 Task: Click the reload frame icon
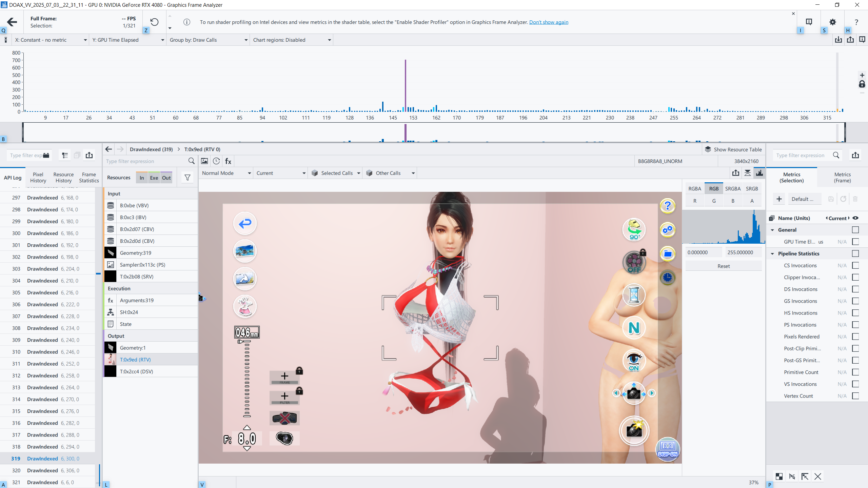point(154,22)
